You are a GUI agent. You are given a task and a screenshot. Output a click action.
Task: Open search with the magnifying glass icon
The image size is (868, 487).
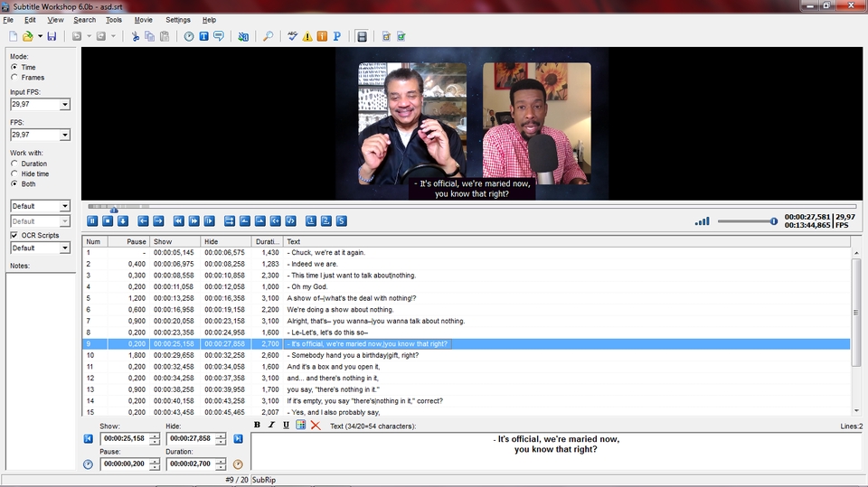pyautogui.click(x=268, y=36)
